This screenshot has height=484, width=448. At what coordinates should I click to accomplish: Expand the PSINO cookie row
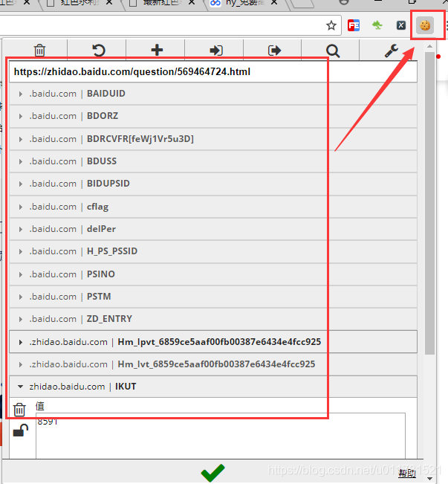[213, 274]
